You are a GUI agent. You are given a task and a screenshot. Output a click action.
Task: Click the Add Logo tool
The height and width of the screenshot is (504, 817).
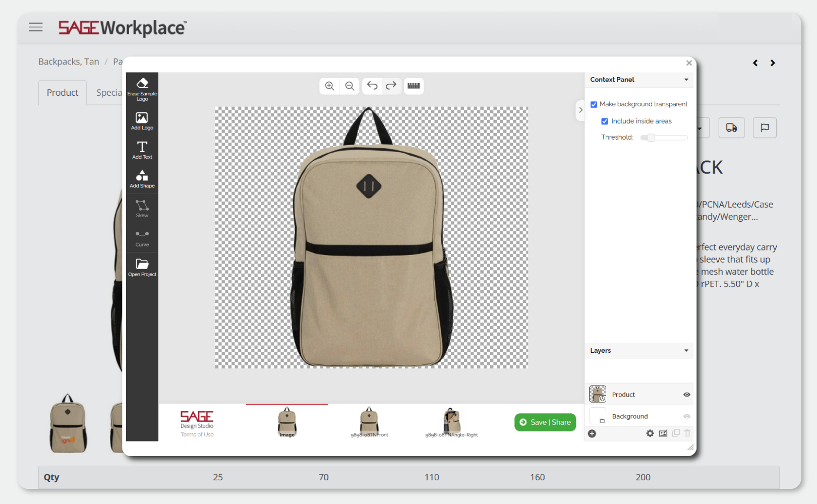(x=142, y=121)
